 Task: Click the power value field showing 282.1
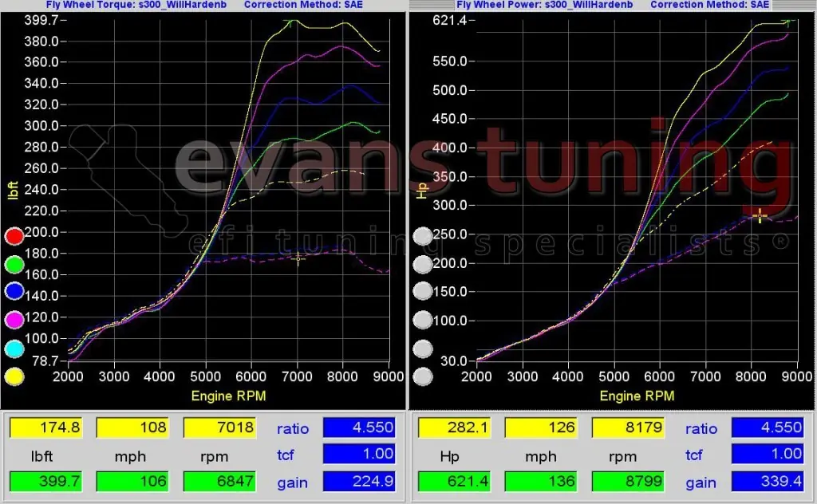tap(454, 427)
